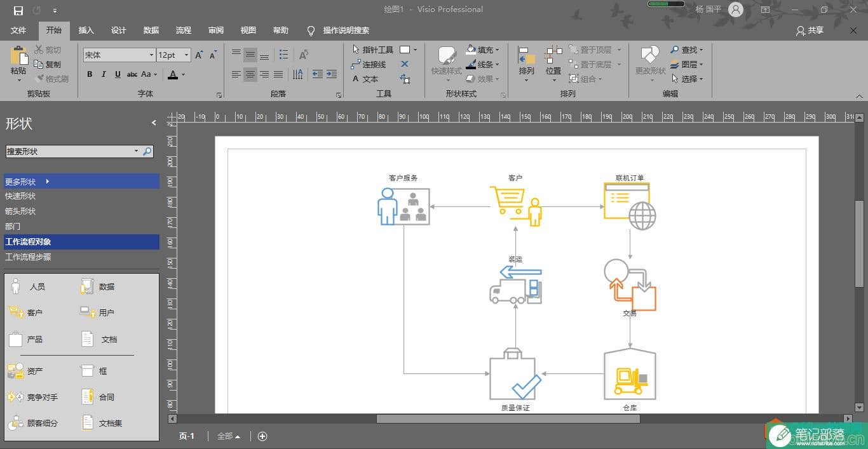Click the bullet list icon
This screenshot has height=449, width=868.
283,55
